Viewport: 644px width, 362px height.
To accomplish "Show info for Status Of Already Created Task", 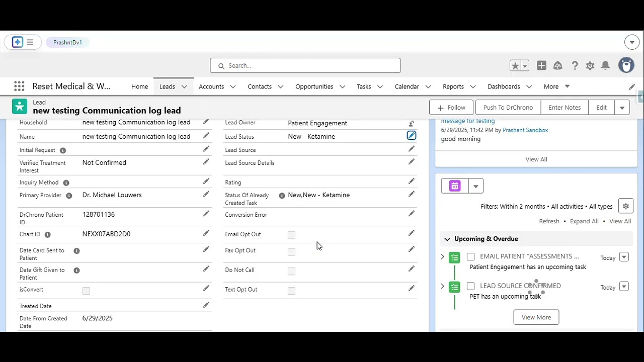I will pyautogui.click(x=282, y=196).
